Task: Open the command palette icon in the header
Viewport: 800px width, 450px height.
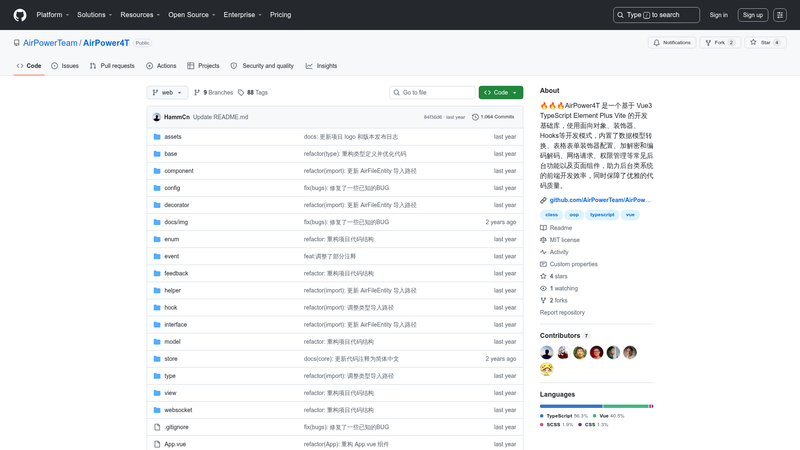Action: [x=780, y=15]
